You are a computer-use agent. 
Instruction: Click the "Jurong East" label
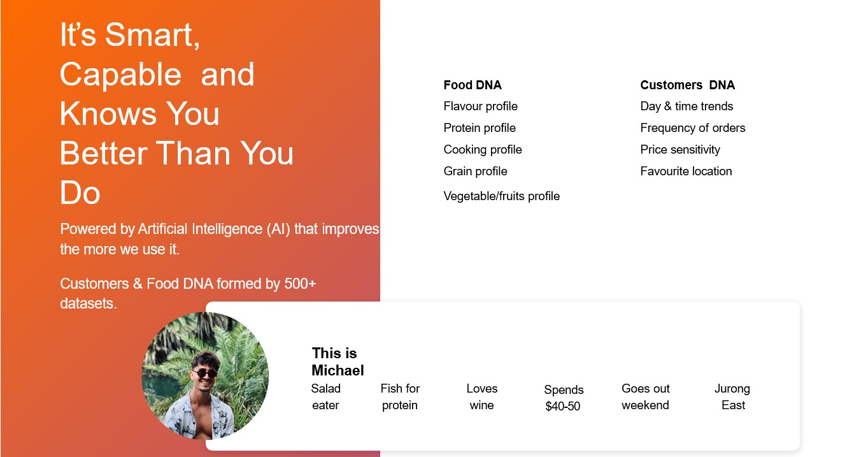click(732, 397)
